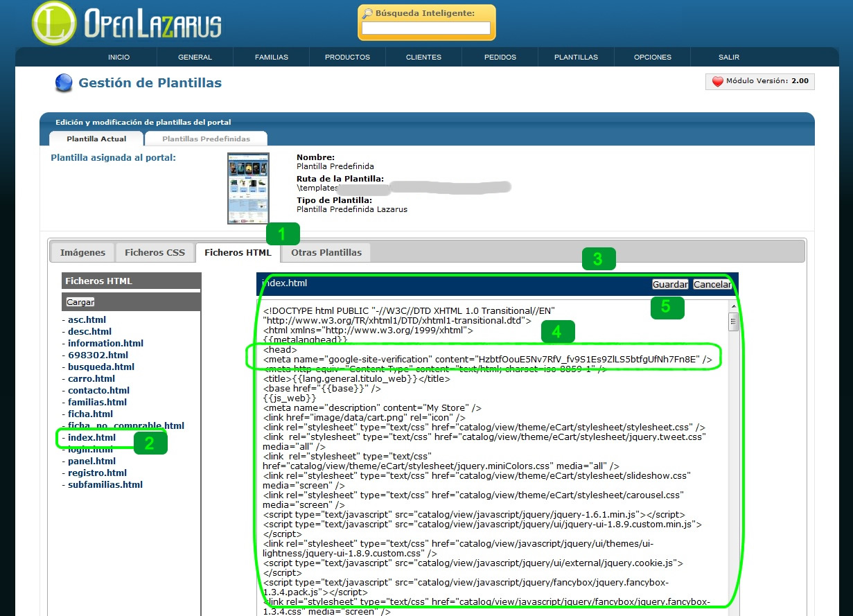Click the editor vertical scrollbar thumb
This screenshot has width=853, height=616.
click(733, 323)
